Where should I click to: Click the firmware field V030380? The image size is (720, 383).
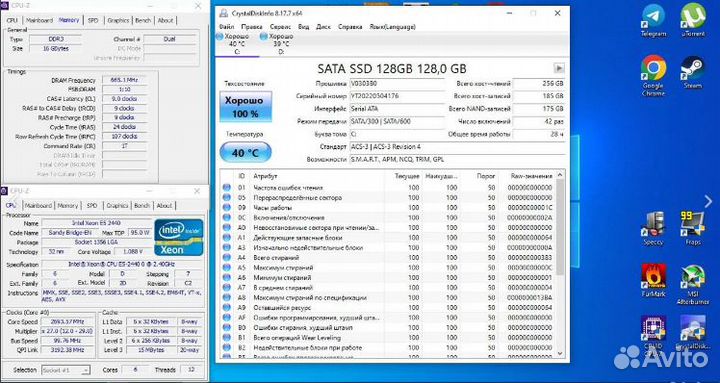pos(397,84)
